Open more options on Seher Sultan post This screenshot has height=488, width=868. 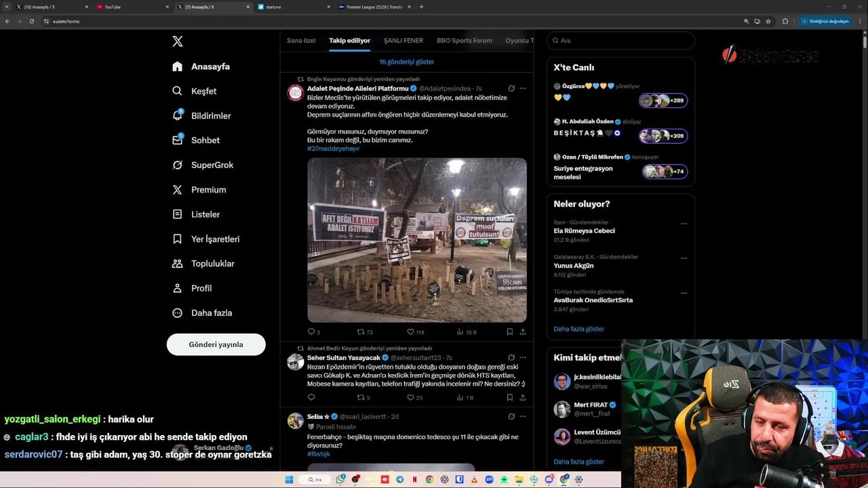point(522,357)
